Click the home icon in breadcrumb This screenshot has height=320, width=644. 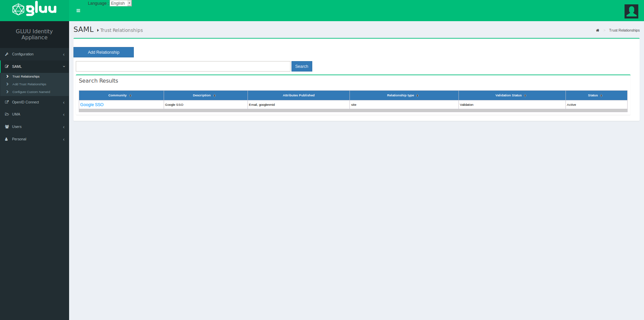tap(597, 31)
